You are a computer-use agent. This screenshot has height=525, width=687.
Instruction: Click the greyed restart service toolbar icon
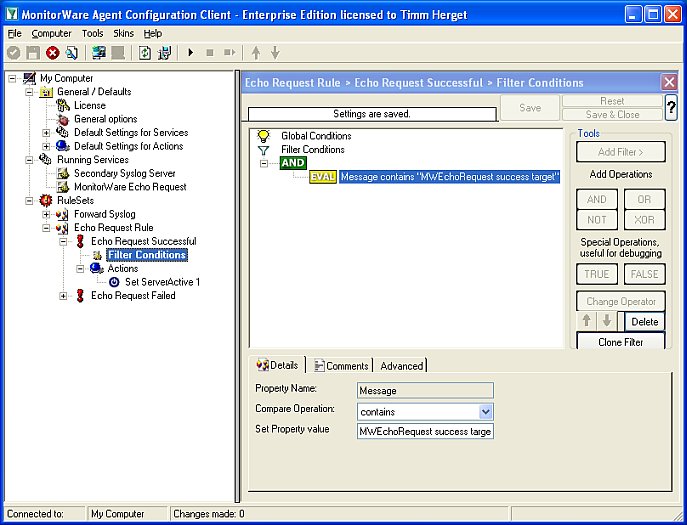[x=230, y=53]
